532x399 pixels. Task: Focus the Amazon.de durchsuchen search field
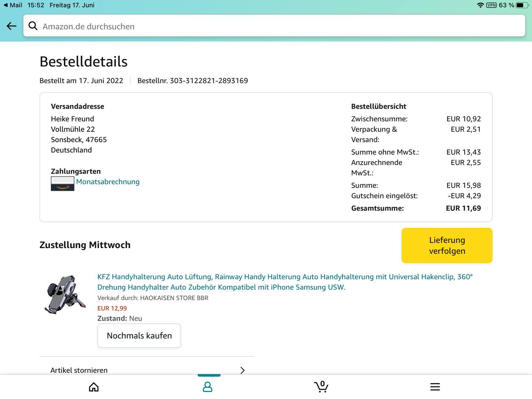click(x=274, y=26)
